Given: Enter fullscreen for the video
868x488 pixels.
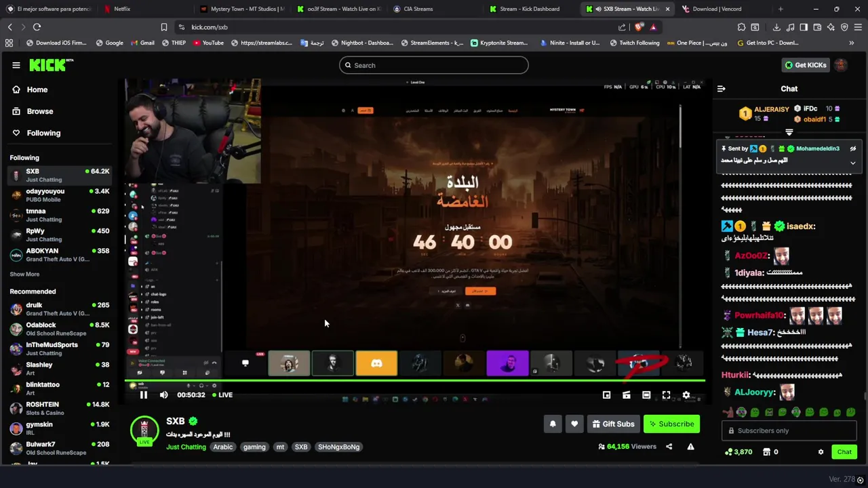Looking at the screenshot, I should click(x=667, y=395).
